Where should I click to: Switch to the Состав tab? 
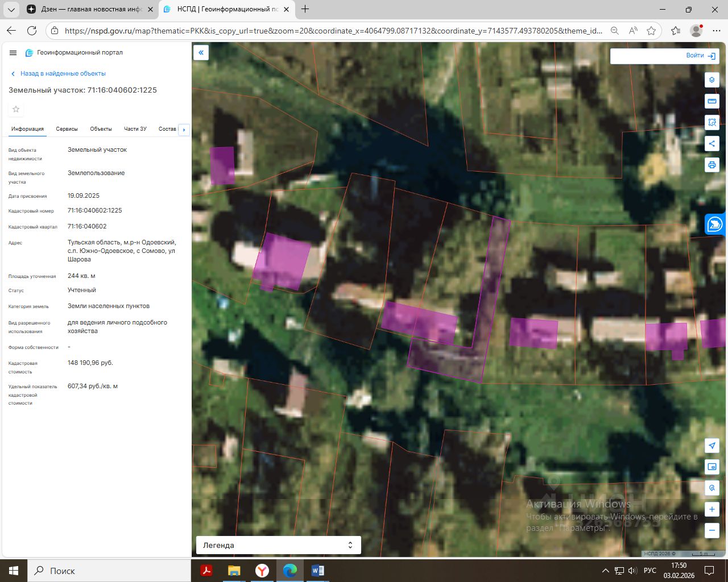click(x=167, y=129)
